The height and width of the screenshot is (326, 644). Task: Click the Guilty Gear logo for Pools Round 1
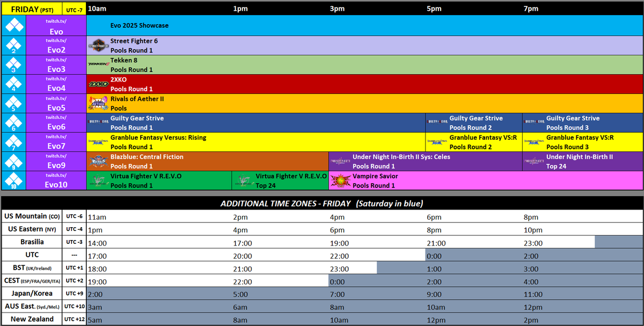click(98, 123)
